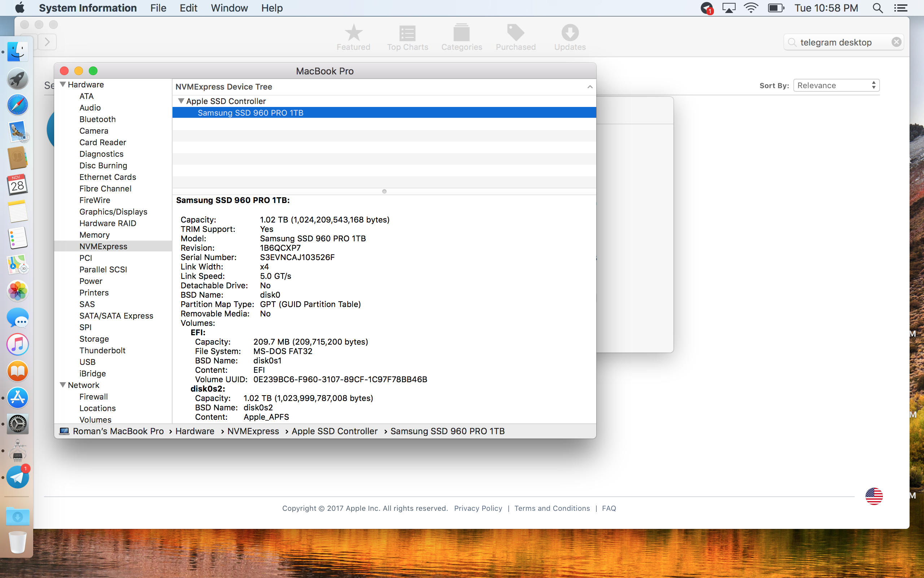The height and width of the screenshot is (578, 924).
Task: Select SATA/SATA Express in sidebar
Action: (x=116, y=316)
